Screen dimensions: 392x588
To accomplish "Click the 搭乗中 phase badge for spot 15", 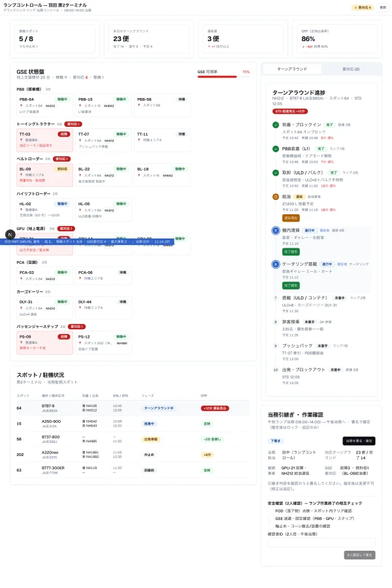I will click(150, 424).
